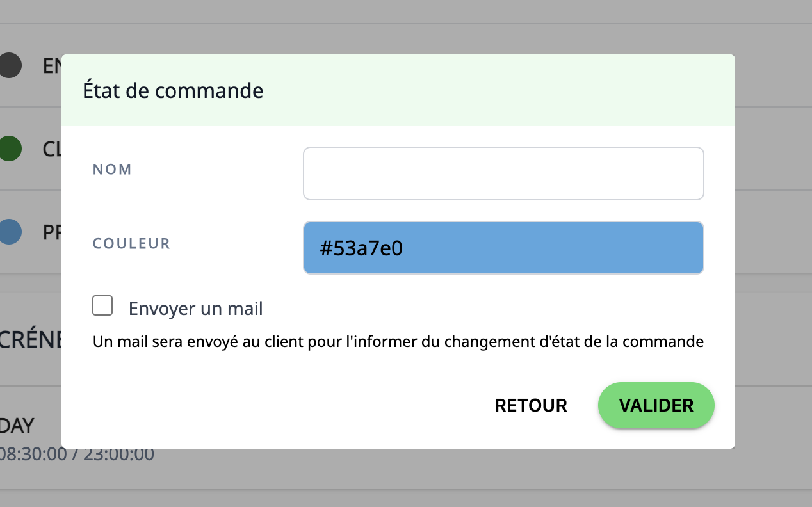
Task: Click the 'DAY' time slot entry
Action: pyautogui.click(x=17, y=425)
